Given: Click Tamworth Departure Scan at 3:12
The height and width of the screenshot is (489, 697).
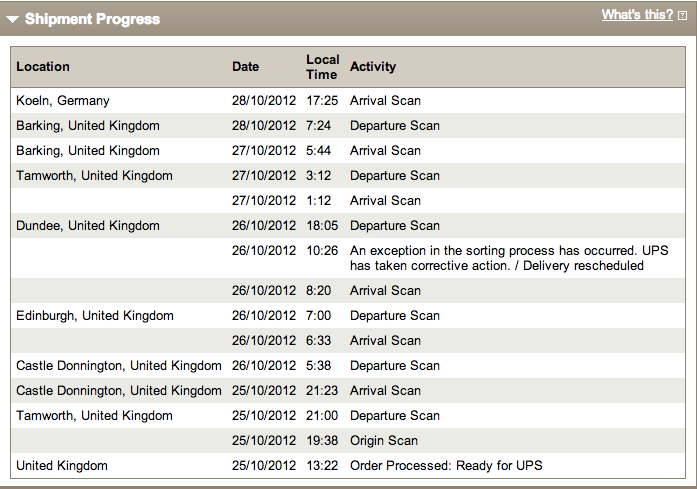Looking at the screenshot, I should [348, 175].
